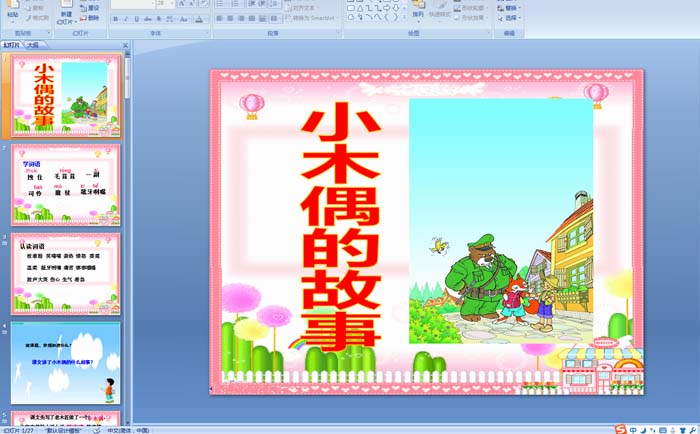Open Columns options button
Screen dimensions: 700x434
pyautogui.click(x=275, y=18)
